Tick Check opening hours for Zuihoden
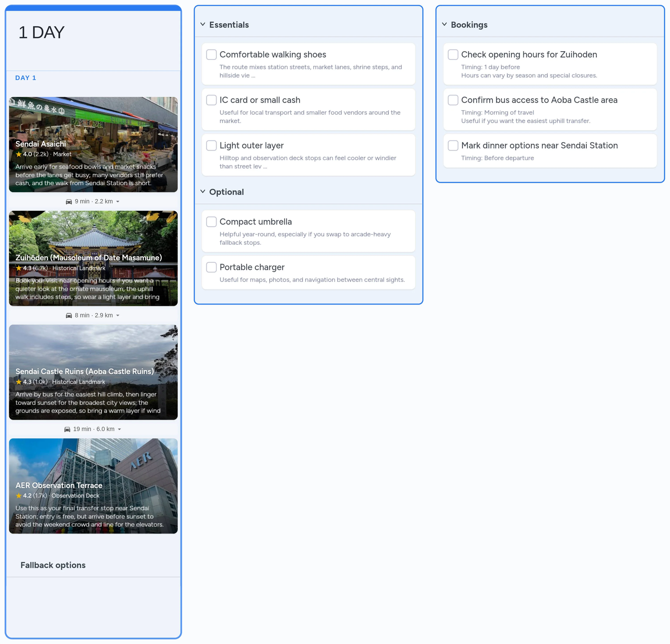670x644 pixels. 453,54
